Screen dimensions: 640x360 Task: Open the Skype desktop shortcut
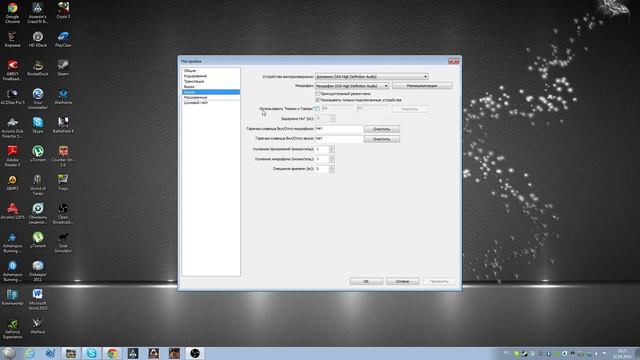[38, 125]
